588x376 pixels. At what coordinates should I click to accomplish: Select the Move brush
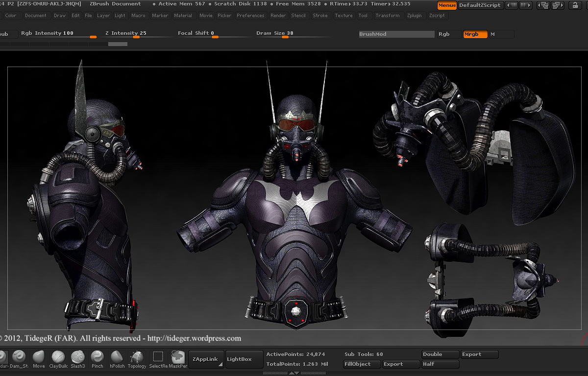(39, 359)
